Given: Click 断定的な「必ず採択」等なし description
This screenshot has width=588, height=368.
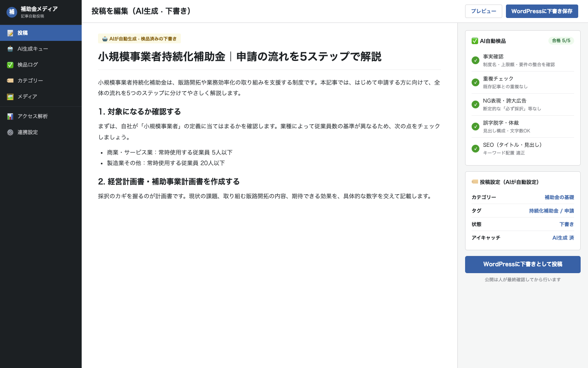Looking at the screenshot, I should [512, 109].
